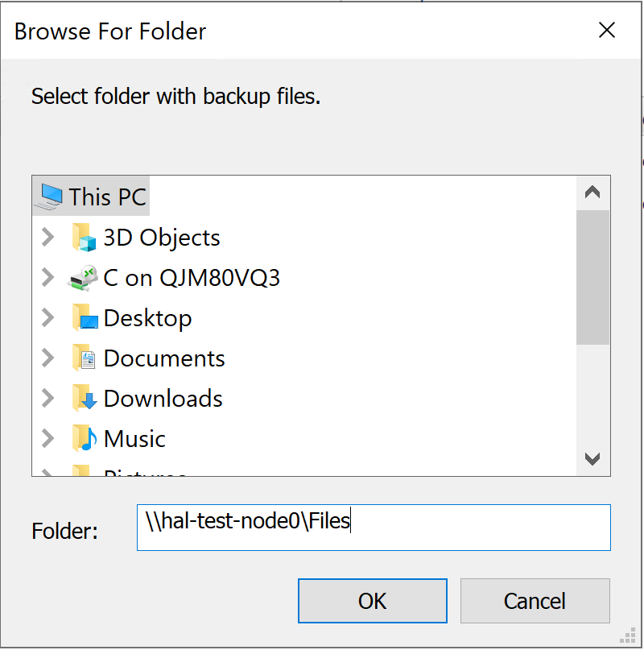The width and height of the screenshot is (644, 650).
Task: Click the Desktop folder icon
Action: click(x=85, y=318)
